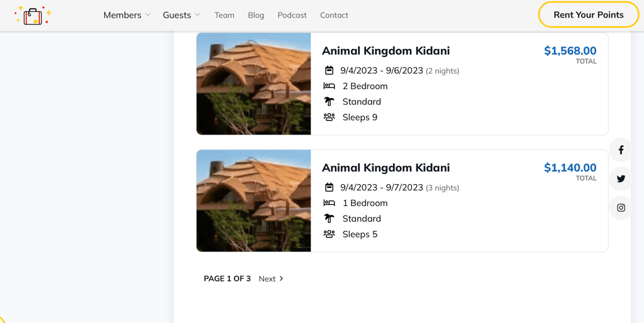Click guests icon beside Sleeps 9
The width and height of the screenshot is (644, 323).
coord(329,118)
